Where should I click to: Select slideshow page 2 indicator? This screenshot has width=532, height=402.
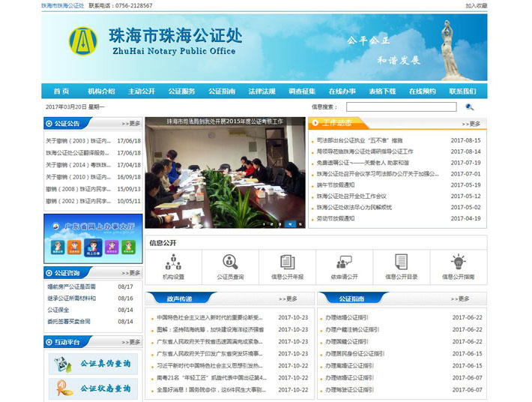[271, 224]
